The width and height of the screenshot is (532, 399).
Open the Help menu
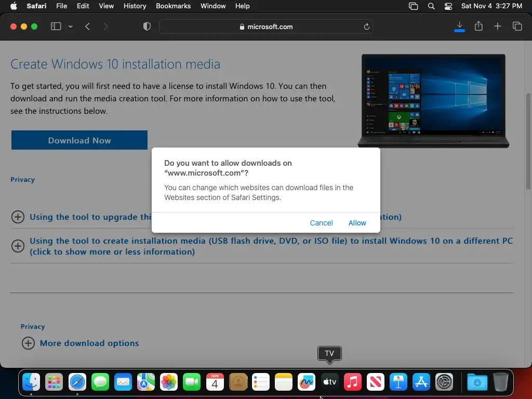tap(242, 6)
